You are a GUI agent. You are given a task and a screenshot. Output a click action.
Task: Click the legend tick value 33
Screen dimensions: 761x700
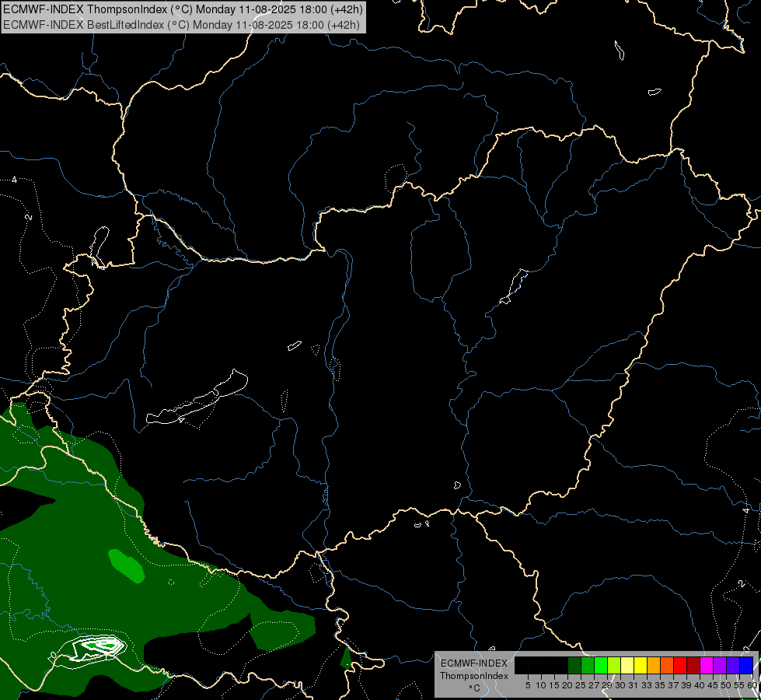[647, 685]
